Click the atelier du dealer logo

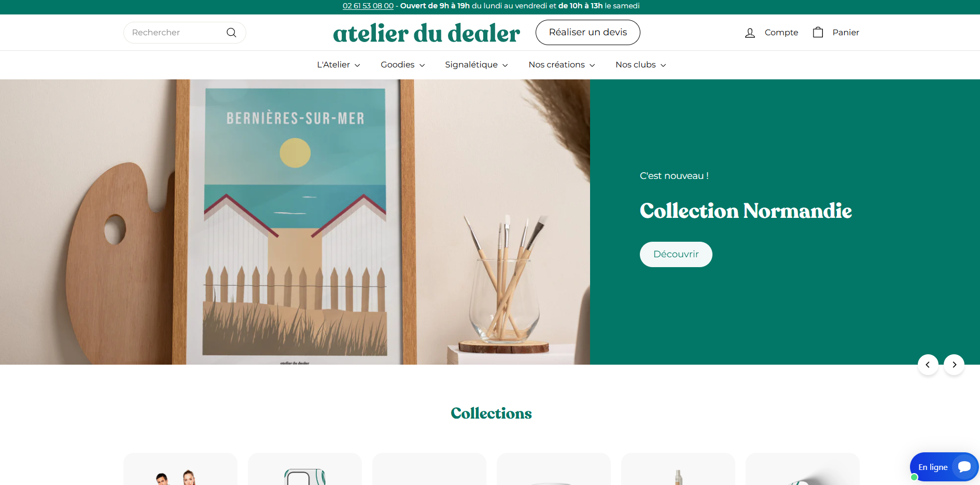426,33
